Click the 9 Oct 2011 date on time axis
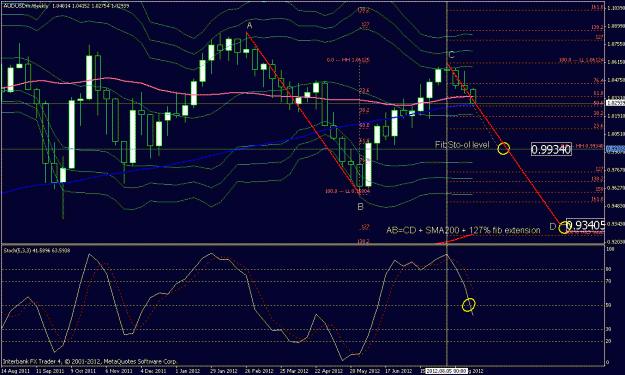Image resolution: width=625 pixels, height=375 pixels. (x=83, y=371)
